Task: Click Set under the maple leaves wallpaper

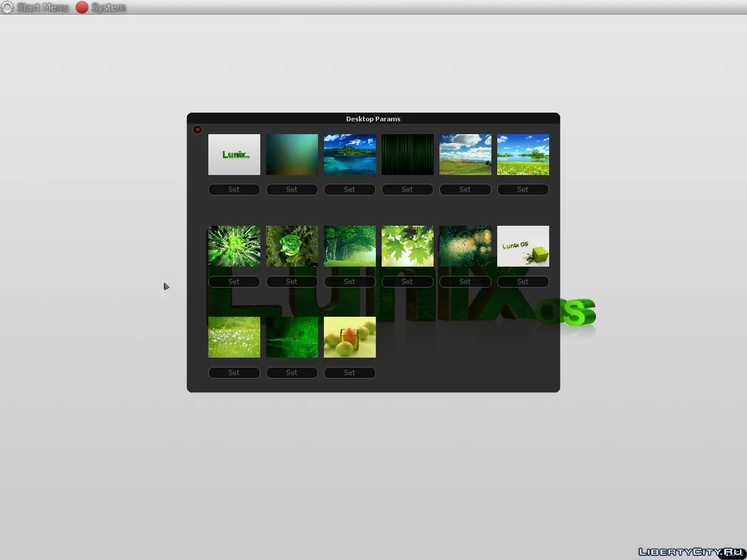Action: tap(407, 282)
